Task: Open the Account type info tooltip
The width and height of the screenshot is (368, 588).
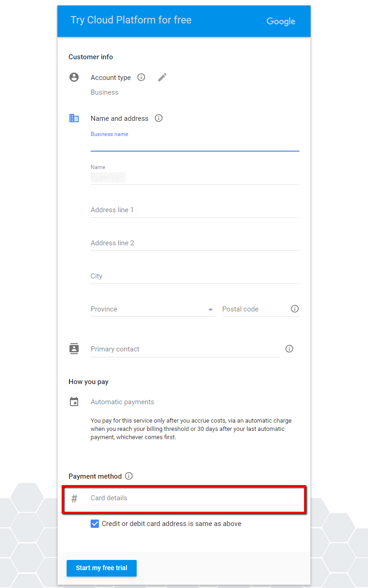Action: [141, 77]
